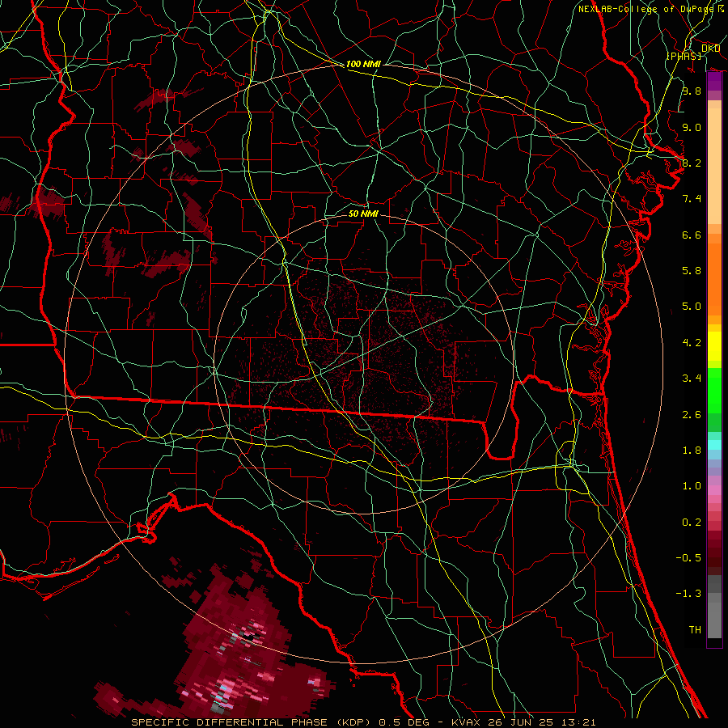Click the 1.8 value on color scale
The image size is (728, 728).
pos(692,451)
